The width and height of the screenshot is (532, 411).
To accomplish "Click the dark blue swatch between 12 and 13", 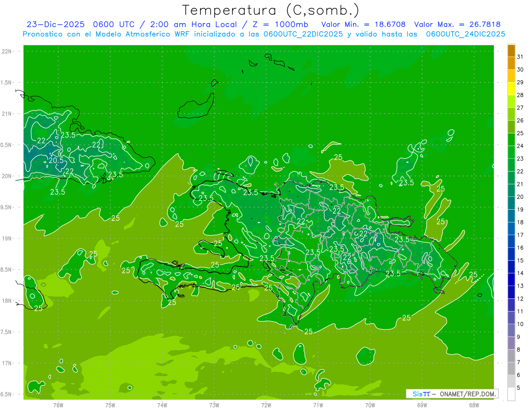I will click(x=511, y=293).
